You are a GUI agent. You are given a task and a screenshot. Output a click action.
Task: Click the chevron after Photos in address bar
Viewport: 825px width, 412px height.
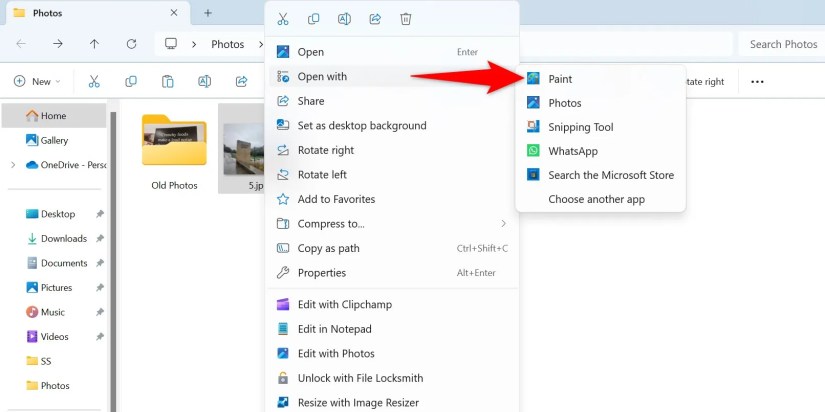point(260,44)
